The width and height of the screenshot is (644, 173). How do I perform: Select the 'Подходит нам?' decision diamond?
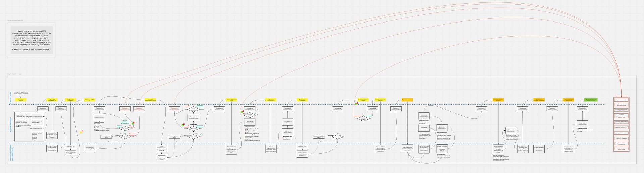pyautogui.click(x=250, y=115)
